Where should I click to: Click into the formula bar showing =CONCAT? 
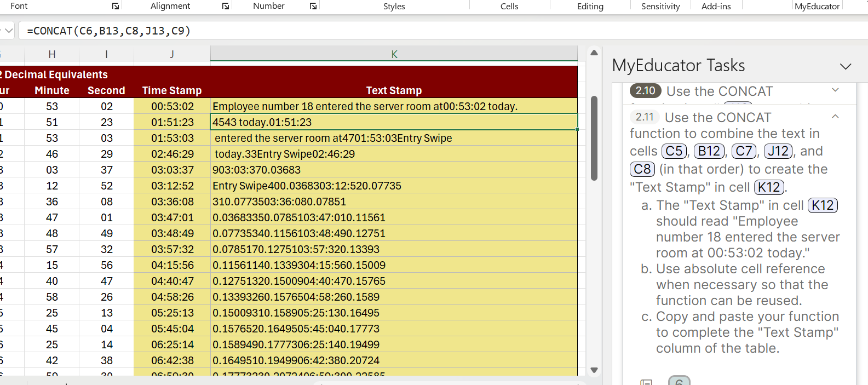[x=444, y=31]
